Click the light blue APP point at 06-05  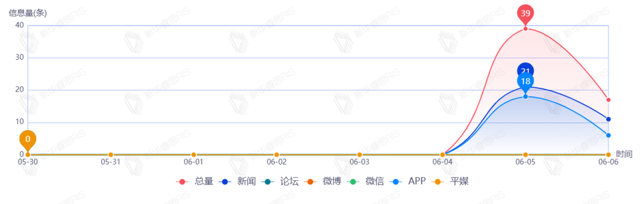coord(525,96)
